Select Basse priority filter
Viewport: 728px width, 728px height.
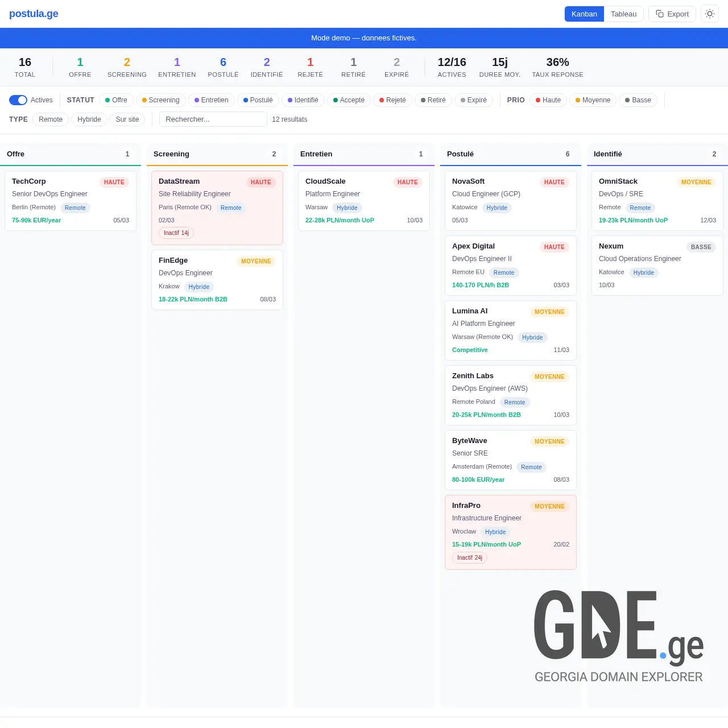coord(638,100)
